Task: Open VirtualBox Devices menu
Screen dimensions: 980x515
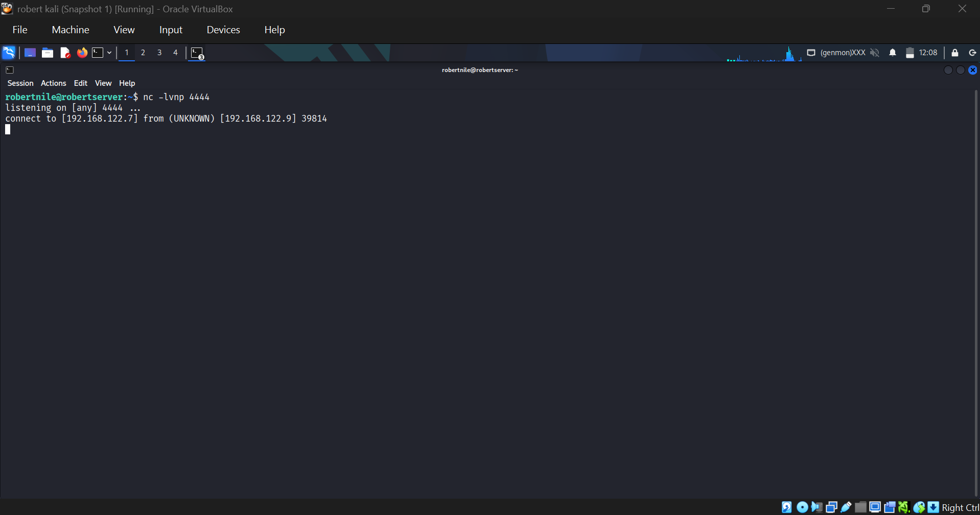Action: [x=223, y=30]
